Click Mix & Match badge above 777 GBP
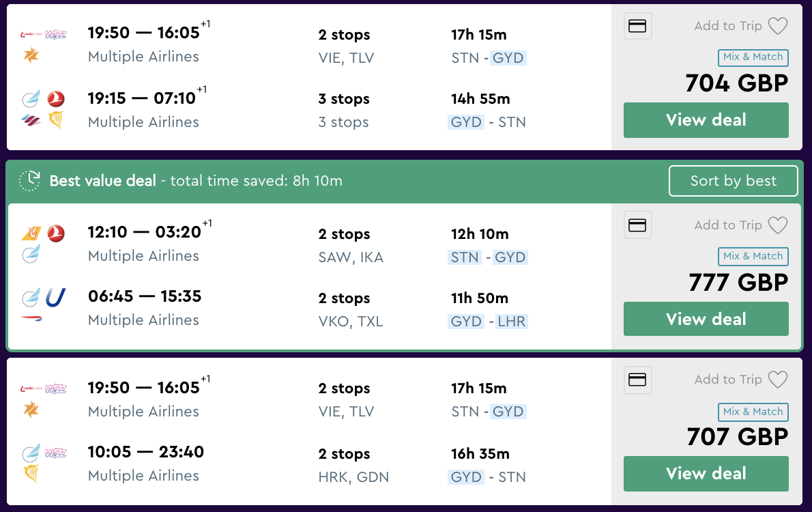The height and width of the screenshot is (512, 812). (x=753, y=256)
